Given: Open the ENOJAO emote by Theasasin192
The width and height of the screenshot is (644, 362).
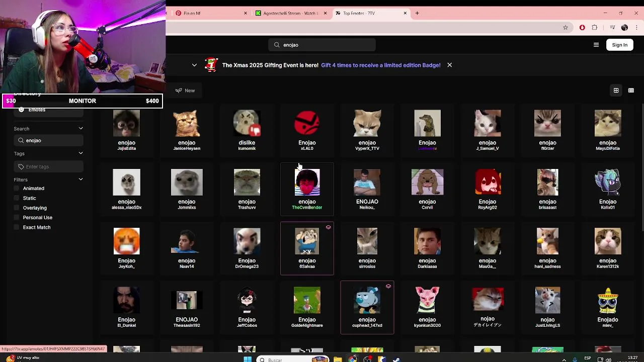Looking at the screenshot, I should click(187, 307).
